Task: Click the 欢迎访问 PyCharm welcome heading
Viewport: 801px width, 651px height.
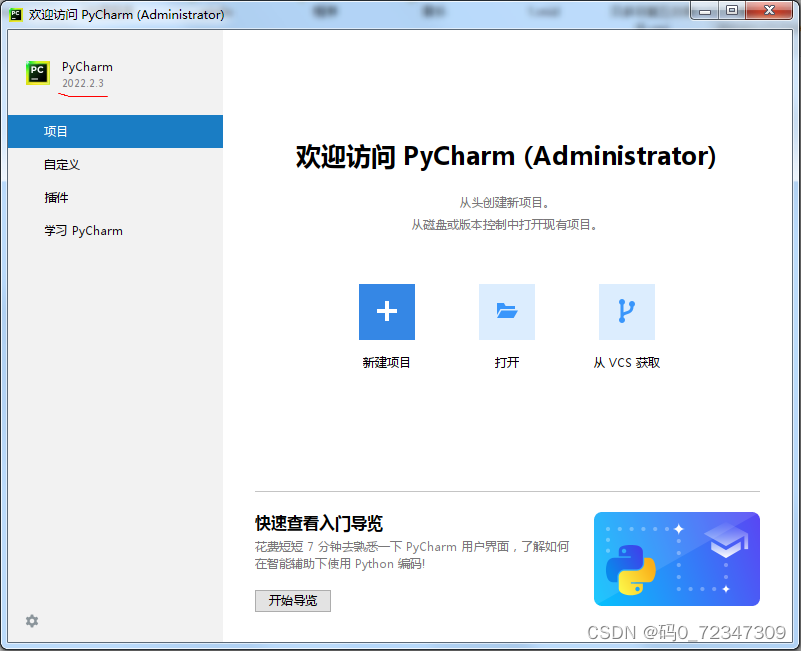Action: coord(506,156)
